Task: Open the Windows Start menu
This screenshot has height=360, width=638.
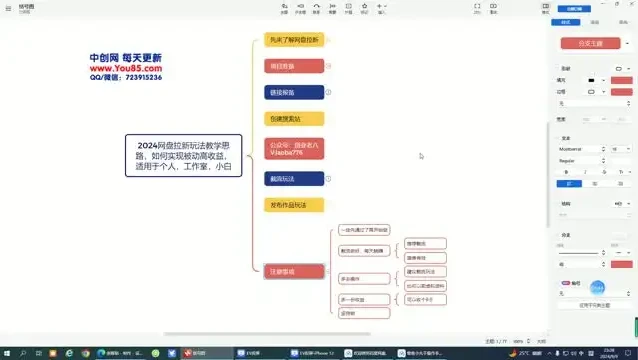Action: tap(7, 353)
